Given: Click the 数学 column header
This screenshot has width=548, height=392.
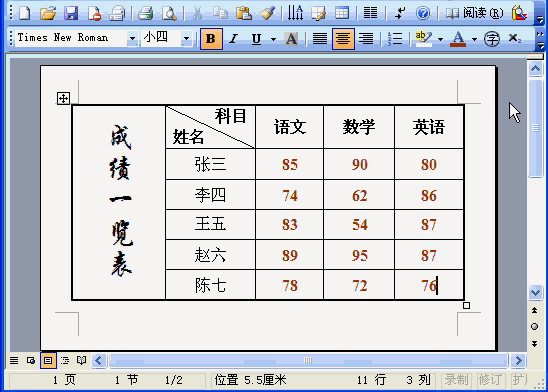Looking at the screenshot, I should pyautogui.click(x=359, y=126).
